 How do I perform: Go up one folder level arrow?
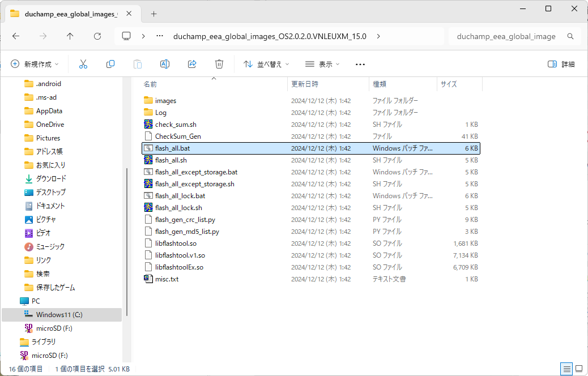(x=70, y=36)
